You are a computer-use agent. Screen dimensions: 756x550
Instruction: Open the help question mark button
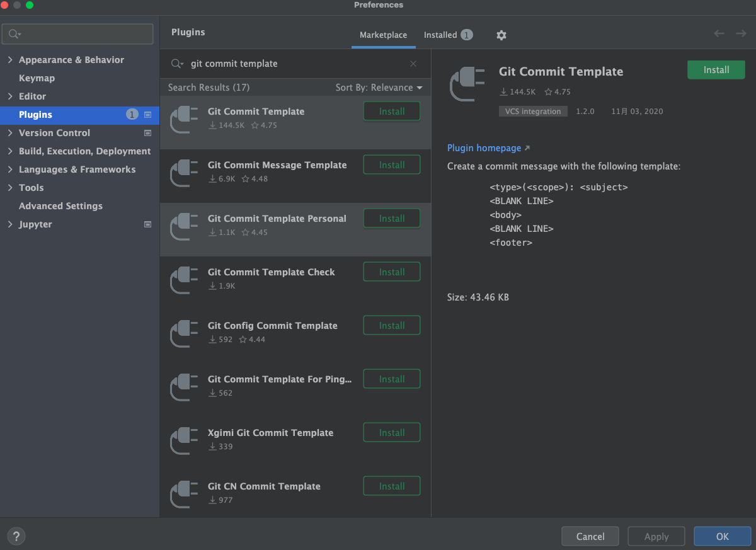[16, 536]
